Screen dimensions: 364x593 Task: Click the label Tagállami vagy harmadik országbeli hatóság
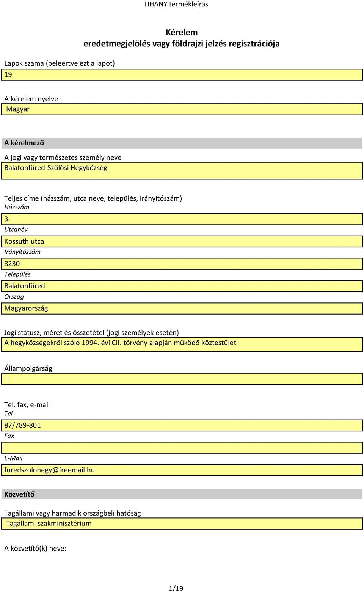click(72, 513)
